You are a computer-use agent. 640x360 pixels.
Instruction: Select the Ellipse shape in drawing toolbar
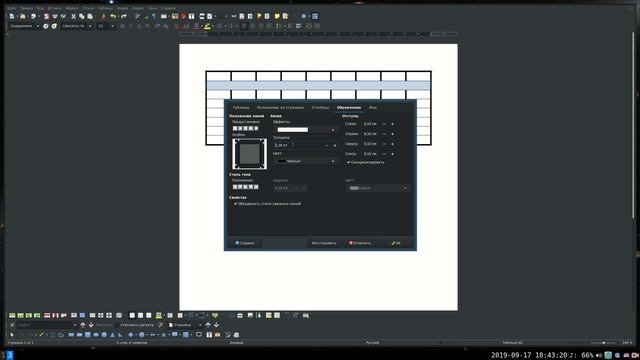click(96, 335)
